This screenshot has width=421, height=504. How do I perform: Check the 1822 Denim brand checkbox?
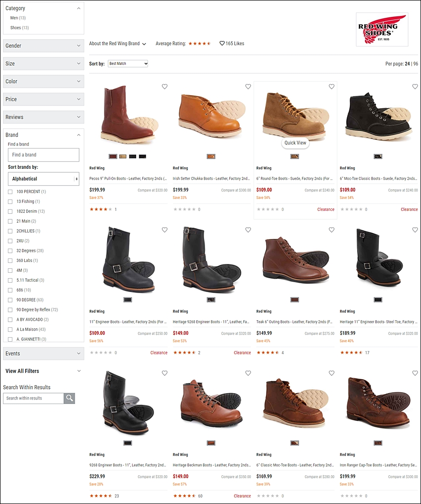pyautogui.click(x=10, y=211)
